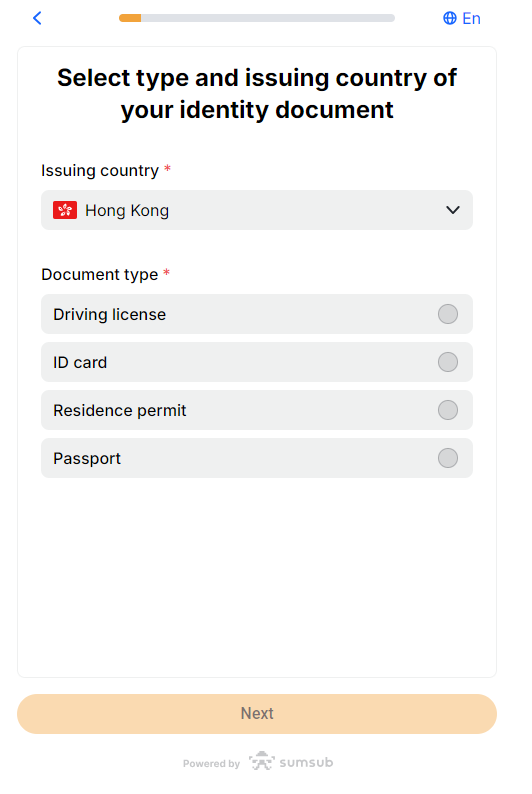Screen dimensions: 532x794
Task: Select the Residence permit radio button
Action: point(447,410)
